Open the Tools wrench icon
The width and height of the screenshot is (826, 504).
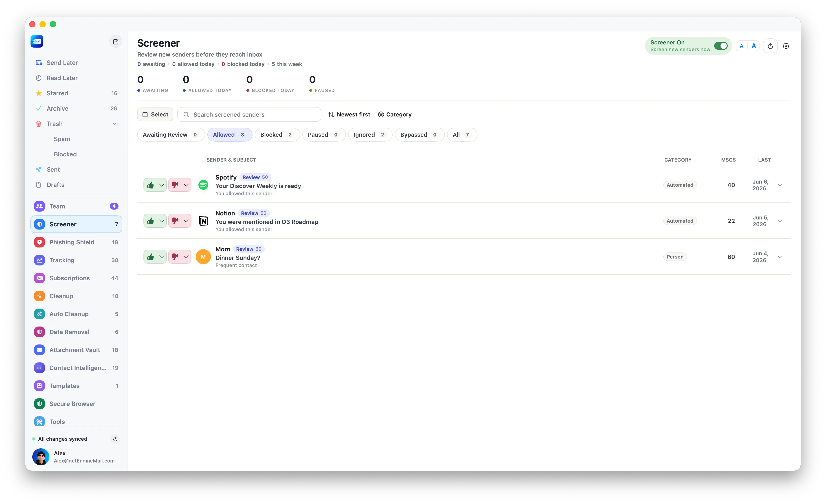point(40,421)
